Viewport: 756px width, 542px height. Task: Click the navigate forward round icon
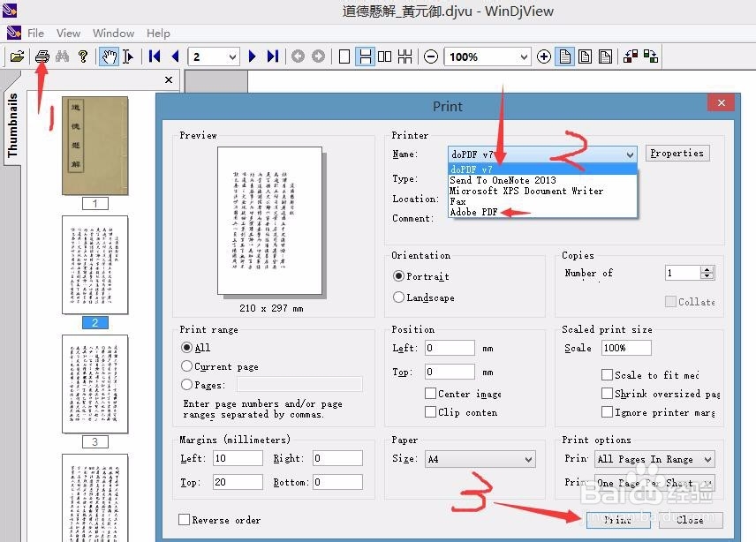coord(318,56)
